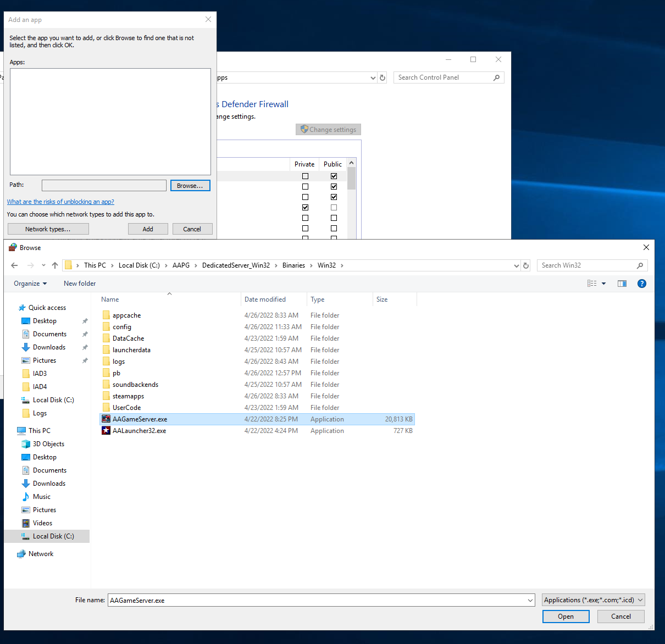Open the file type filter dropdown

[x=593, y=600]
